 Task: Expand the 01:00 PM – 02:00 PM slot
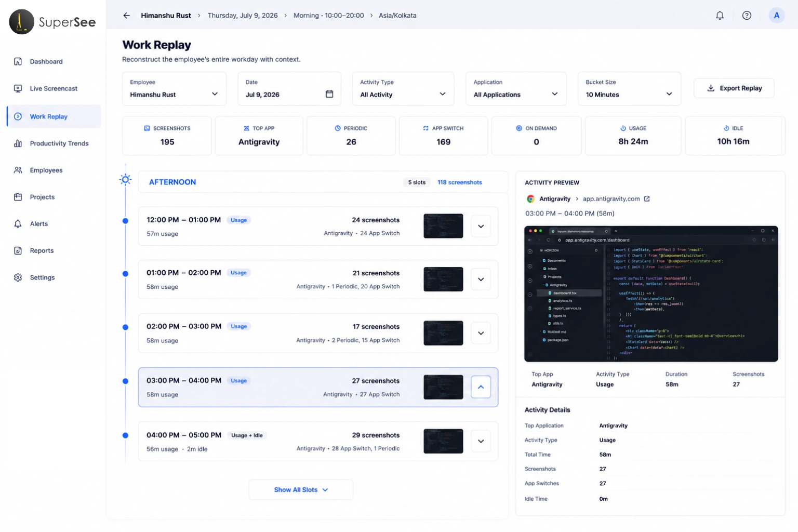point(481,280)
